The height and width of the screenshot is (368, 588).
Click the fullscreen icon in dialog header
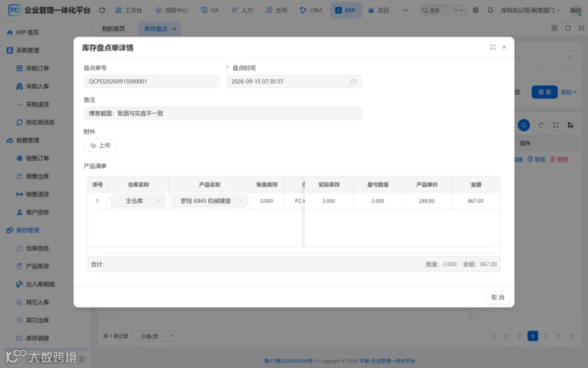[493, 47]
